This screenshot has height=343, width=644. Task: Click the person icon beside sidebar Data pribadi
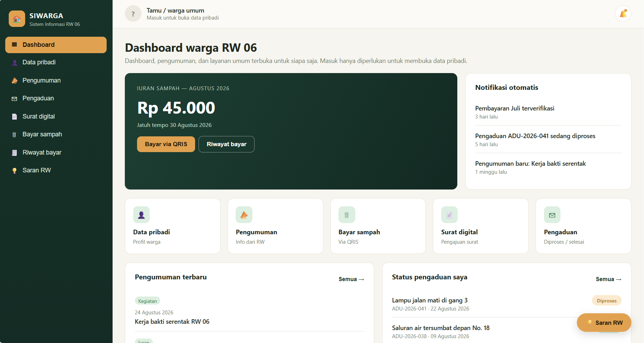(14, 63)
